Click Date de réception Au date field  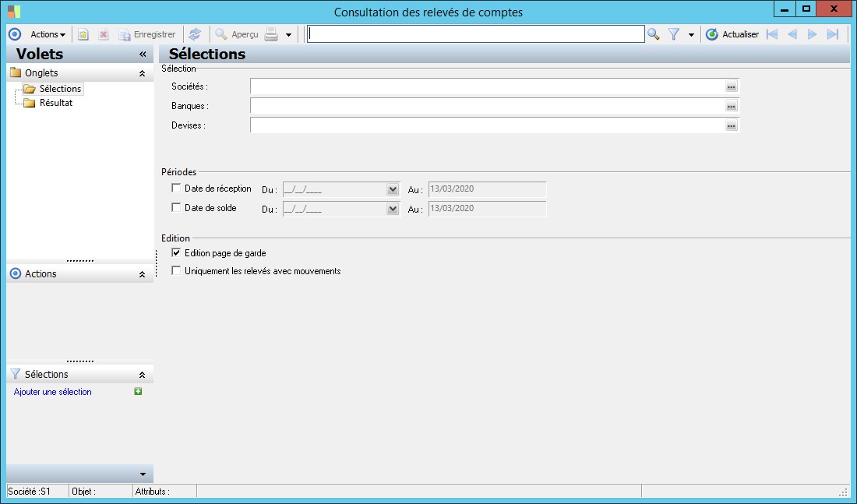click(487, 189)
